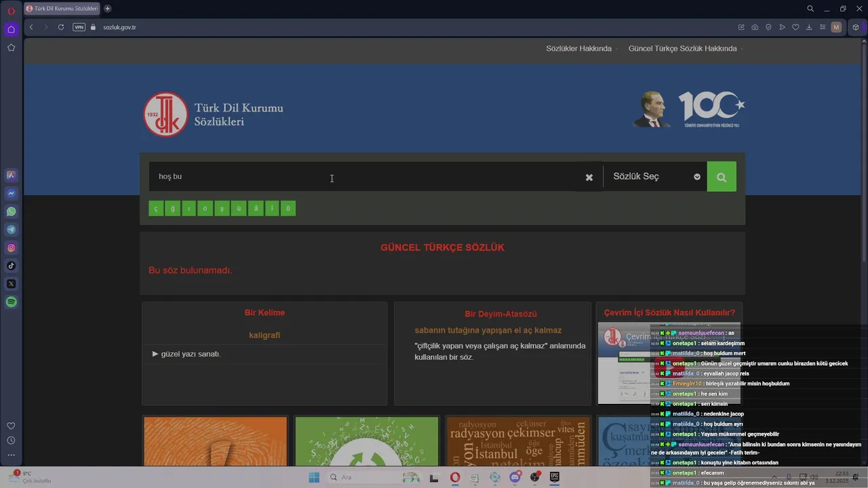Insert the letter ş special character
The image size is (868, 488).
click(x=222, y=208)
